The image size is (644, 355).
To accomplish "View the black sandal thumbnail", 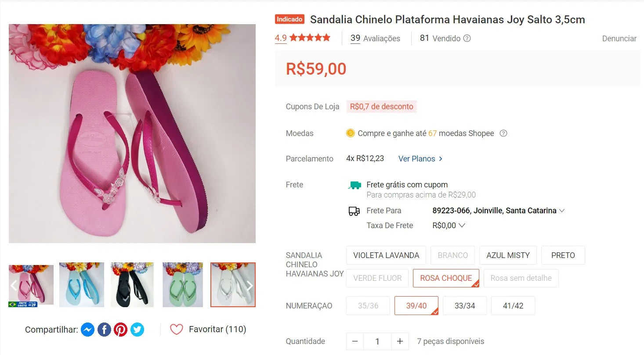I will (132, 285).
